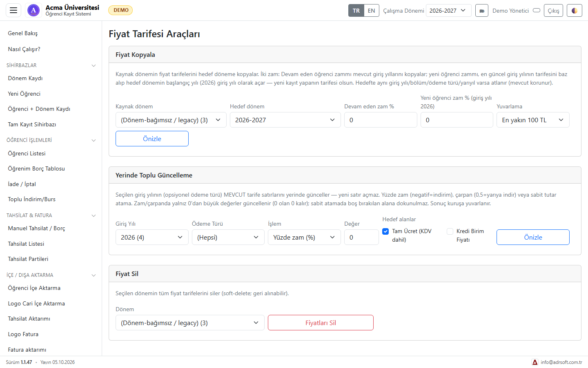Click the info@adrsoft.com.tr email link
The width and height of the screenshot is (588, 368).
click(x=561, y=362)
